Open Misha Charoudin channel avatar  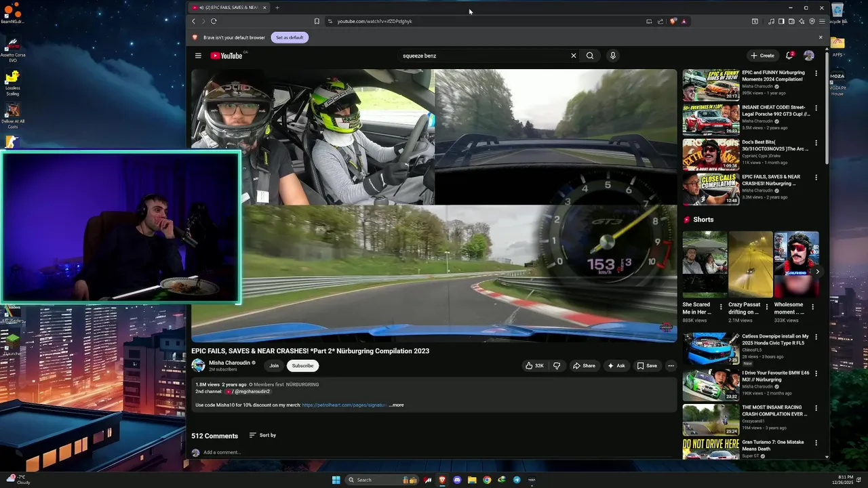[x=198, y=365]
